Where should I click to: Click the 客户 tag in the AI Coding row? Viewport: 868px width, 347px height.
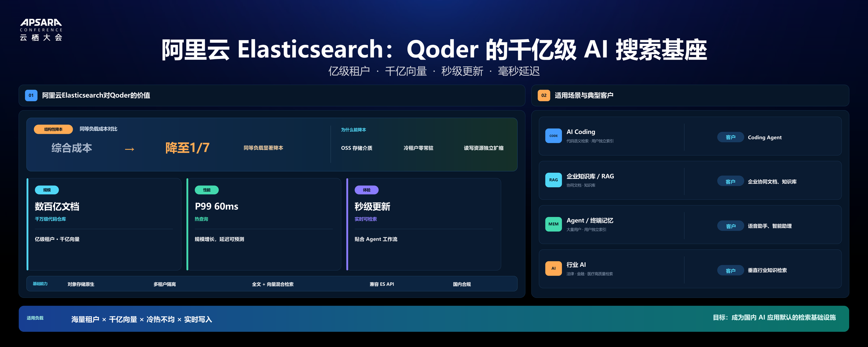pos(731,137)
